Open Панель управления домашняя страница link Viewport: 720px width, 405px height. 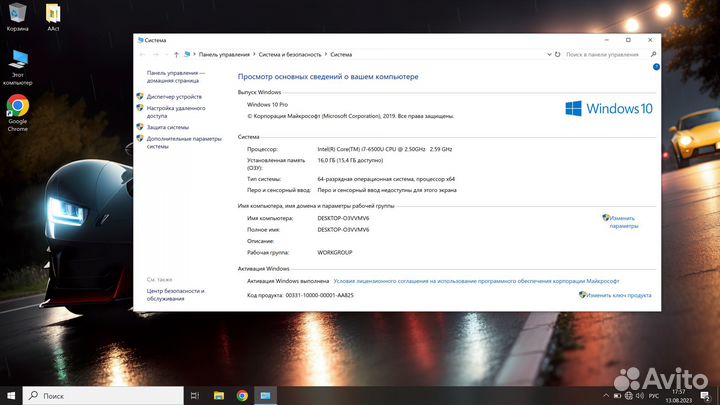pyautogui.click(x=175, y=77)
